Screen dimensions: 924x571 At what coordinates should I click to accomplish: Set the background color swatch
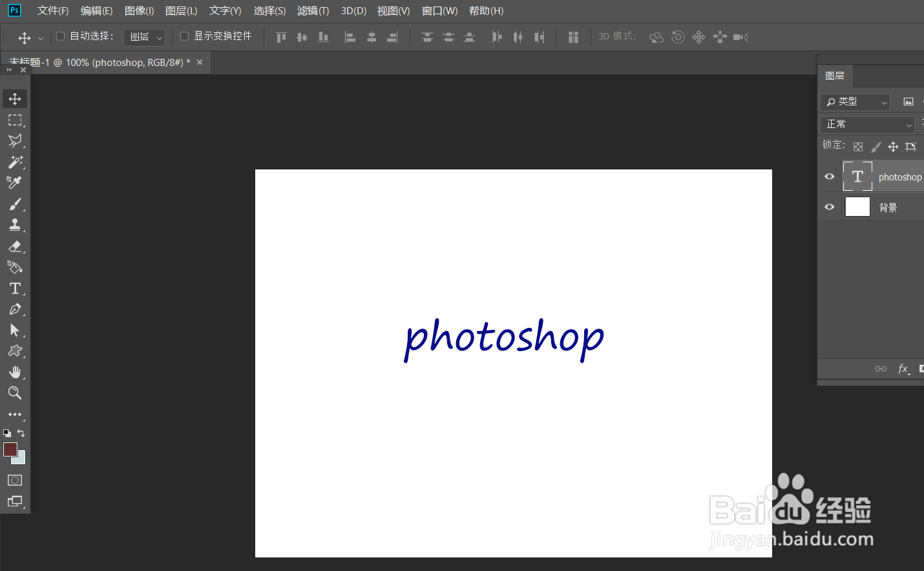point(21,458)
